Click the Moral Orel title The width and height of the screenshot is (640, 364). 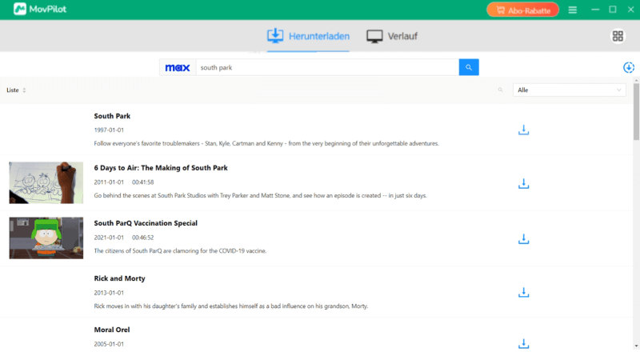coord(112,330)
